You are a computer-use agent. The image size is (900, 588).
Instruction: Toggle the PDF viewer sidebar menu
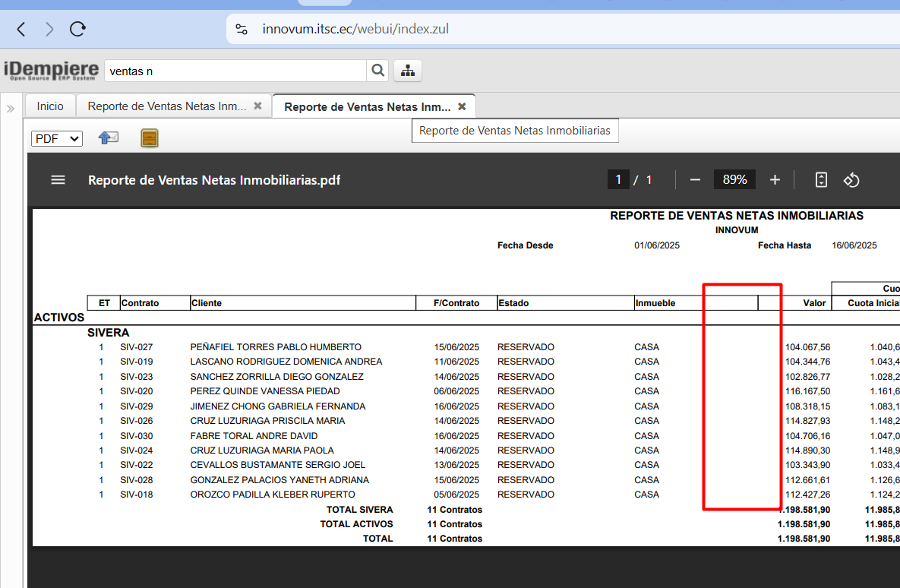click(58, 180)
